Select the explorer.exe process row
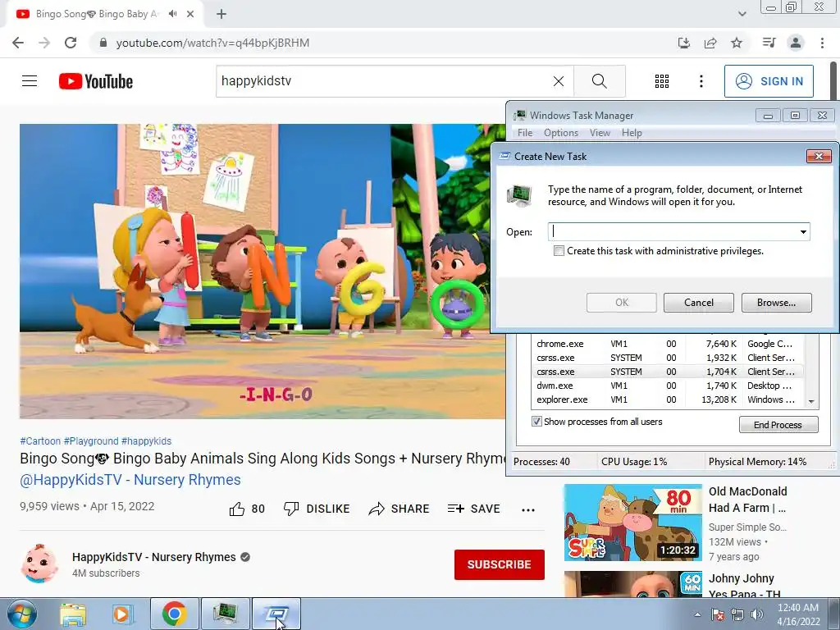The image size is (840, 630). [667, 399]
